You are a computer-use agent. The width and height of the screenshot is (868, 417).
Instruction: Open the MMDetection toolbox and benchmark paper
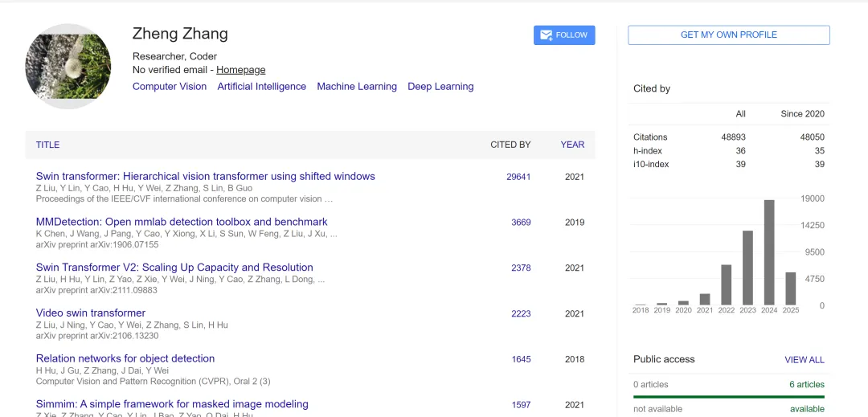[182, 222]
